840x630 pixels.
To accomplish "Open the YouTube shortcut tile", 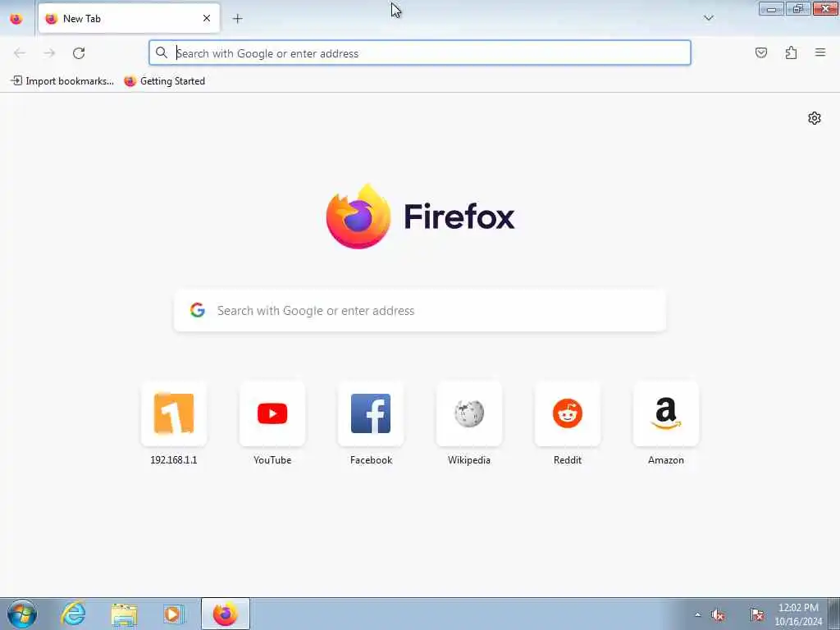I will pyautogui.click(x=272, y=413).
